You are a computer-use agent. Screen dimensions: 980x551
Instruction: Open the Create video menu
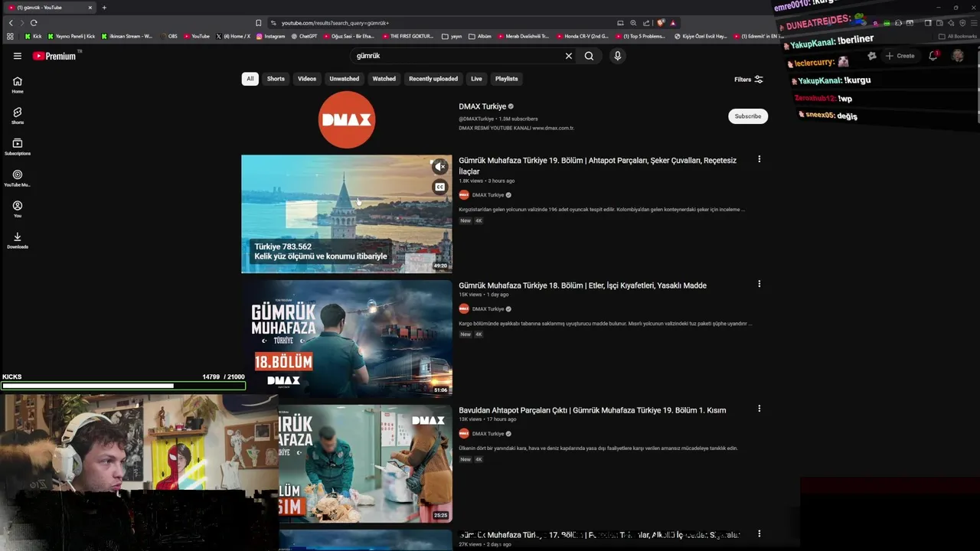(900, 56)
